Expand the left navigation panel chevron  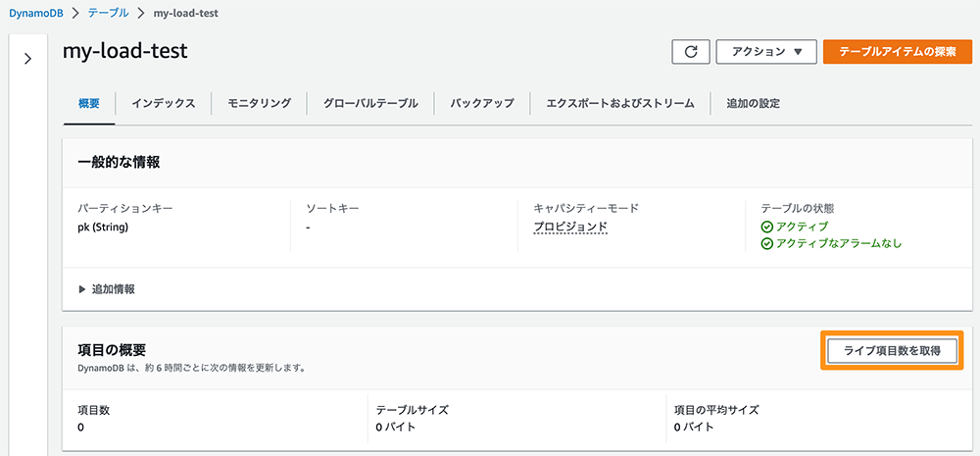coord(27,59)
